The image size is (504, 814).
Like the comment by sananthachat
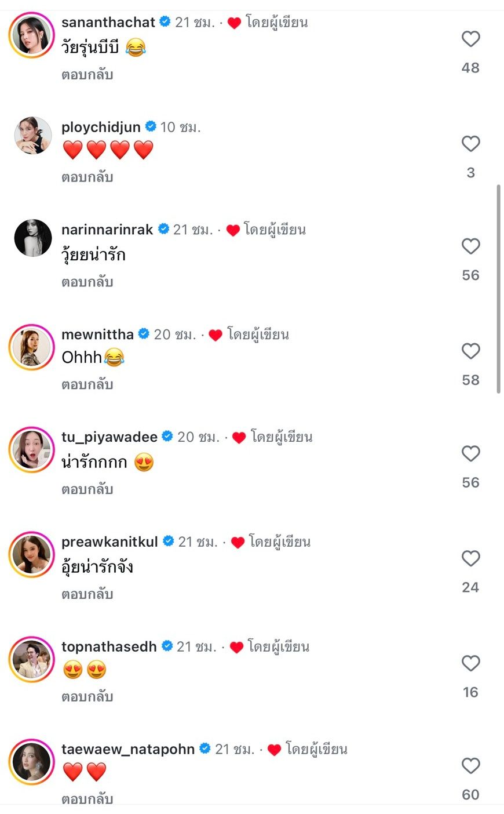click(470, 39)
